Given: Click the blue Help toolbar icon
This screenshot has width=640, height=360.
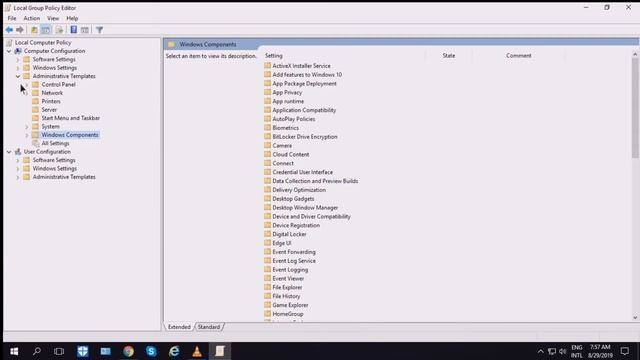Looking at the screenshot, I should point(73,30).
